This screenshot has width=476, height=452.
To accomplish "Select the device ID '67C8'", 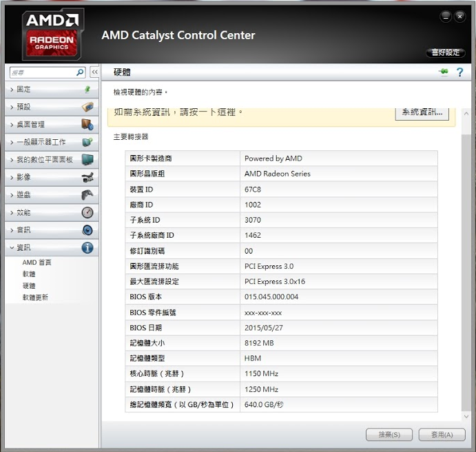I will click(253, 189).
